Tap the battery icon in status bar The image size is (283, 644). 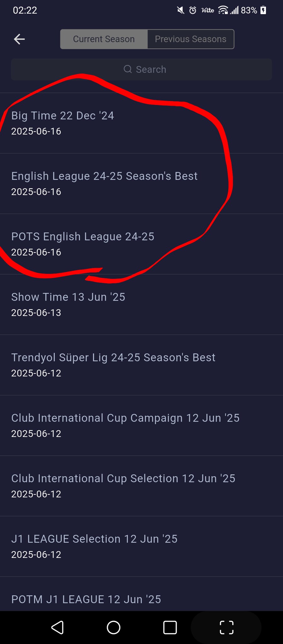(264, 10)
